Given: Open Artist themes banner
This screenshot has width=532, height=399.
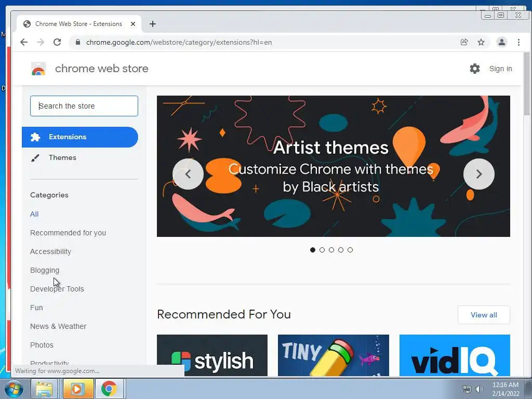Looking at the screenshot, I should point(333,166).
